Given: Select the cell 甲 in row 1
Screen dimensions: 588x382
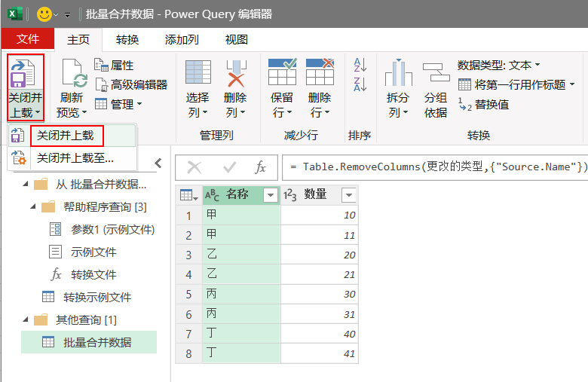Looking at the screenshot, I should [x=241, y=215].
